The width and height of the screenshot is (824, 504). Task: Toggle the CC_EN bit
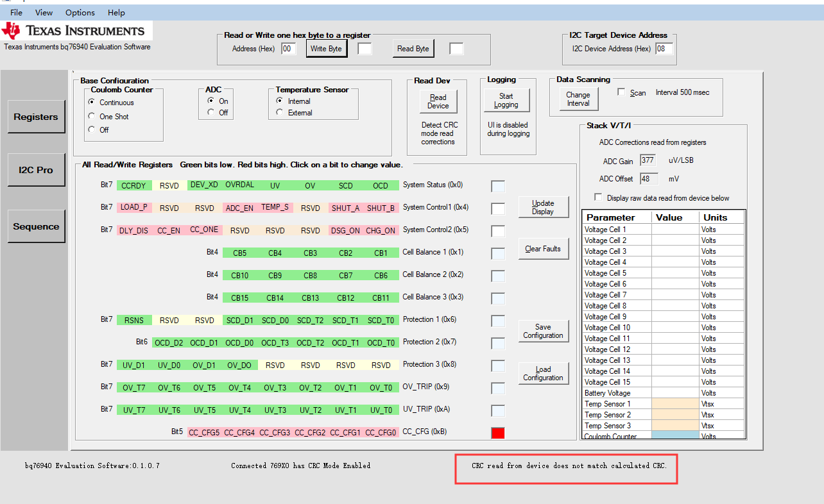[169, 230]
